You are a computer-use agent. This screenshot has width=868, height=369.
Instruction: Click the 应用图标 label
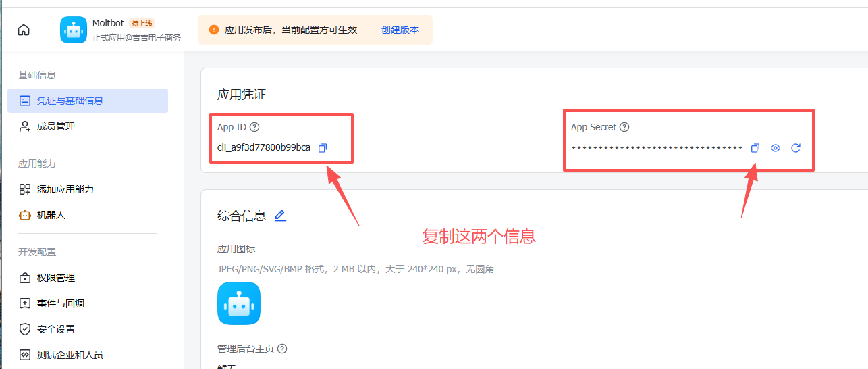(x=236, y=249)
